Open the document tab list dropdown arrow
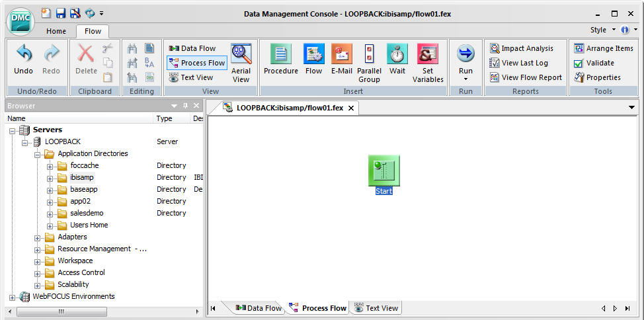The image size is (644, 320). tap(631, 108)
